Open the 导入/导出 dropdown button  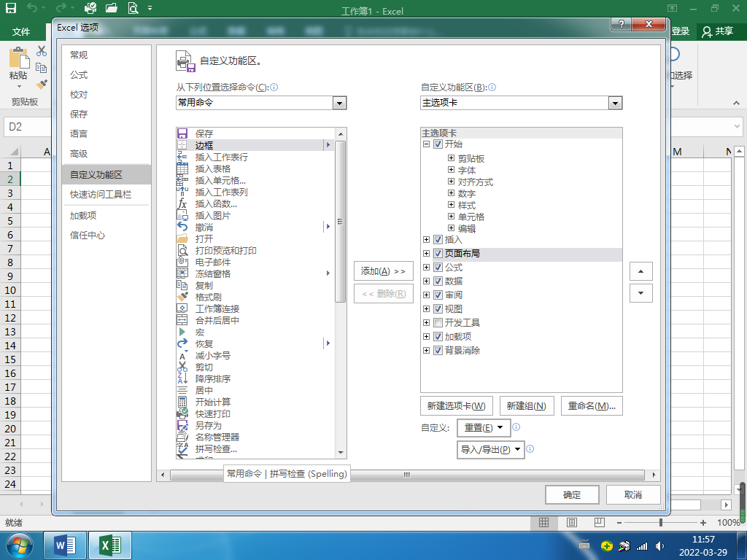pos(490,449)
